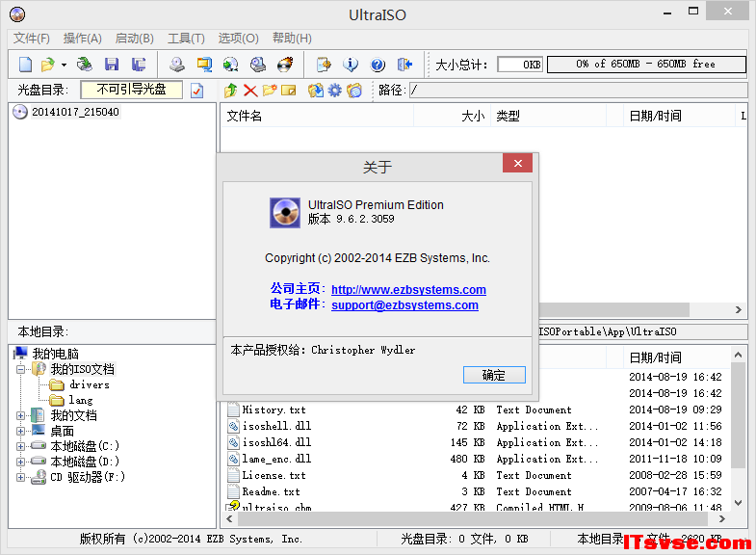Image resolution: width=756 pixels, height=555 pixels.
Task: Click the upper 日期/时间 column header
Action: click(x=677, y=116)
